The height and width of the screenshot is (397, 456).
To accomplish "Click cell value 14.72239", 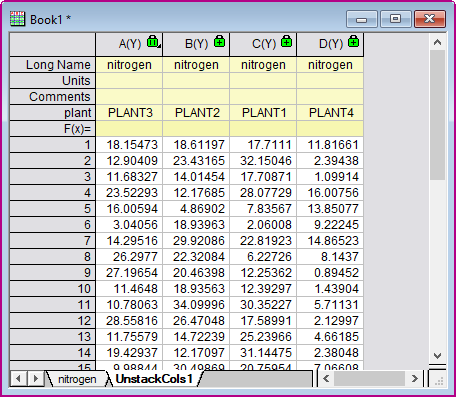I will 196,337.
